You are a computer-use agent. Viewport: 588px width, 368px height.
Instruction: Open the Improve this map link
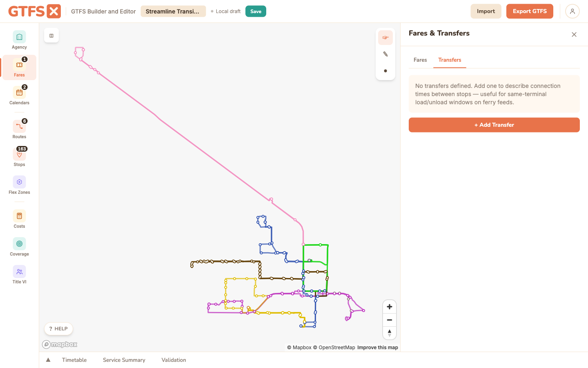377,348
